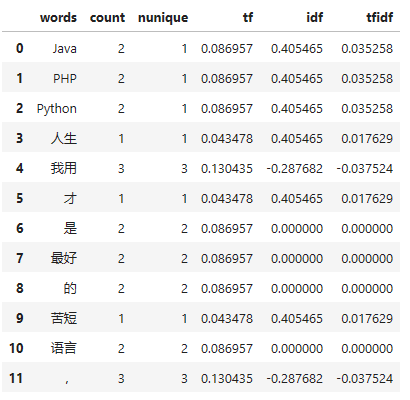This screenshot has height=400, width=410.
Task: Click count value 3 in 我用 row
Action: [121, 169]
